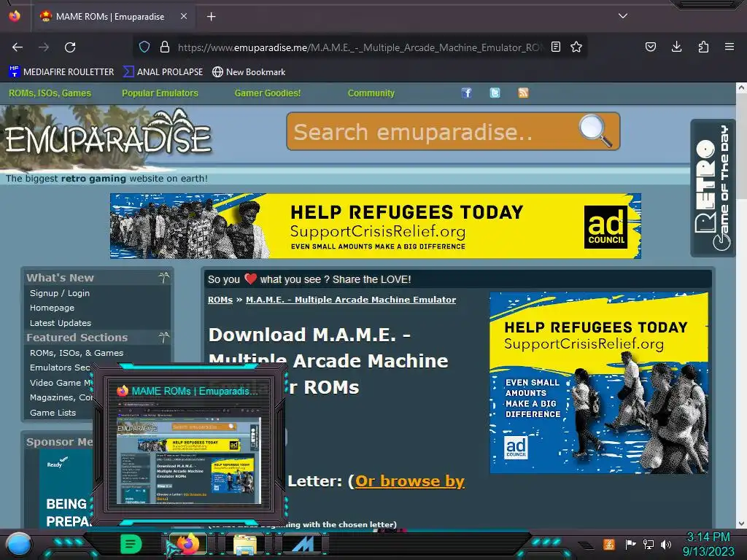Screen dimensions: 747x560
Task: Open the Gamer Goodies! menu
Action: click(x=268, y=93)
